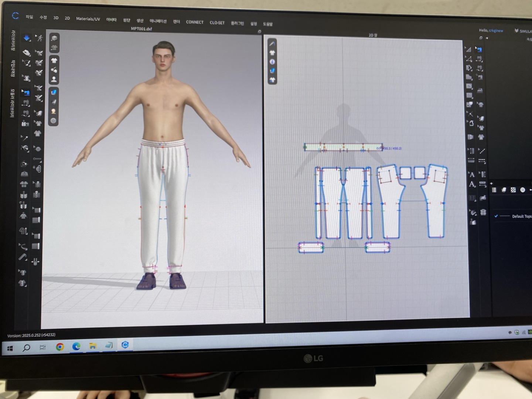This screenshot has height=399, width=532.
Task: Select the hand-shaped garment select/move tool
Action: (26, 52)
